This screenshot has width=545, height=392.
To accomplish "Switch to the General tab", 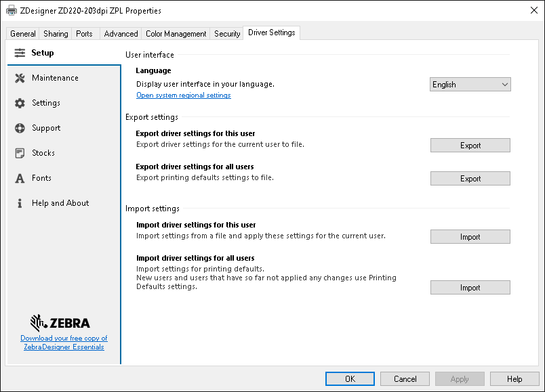I will (22, 32).
